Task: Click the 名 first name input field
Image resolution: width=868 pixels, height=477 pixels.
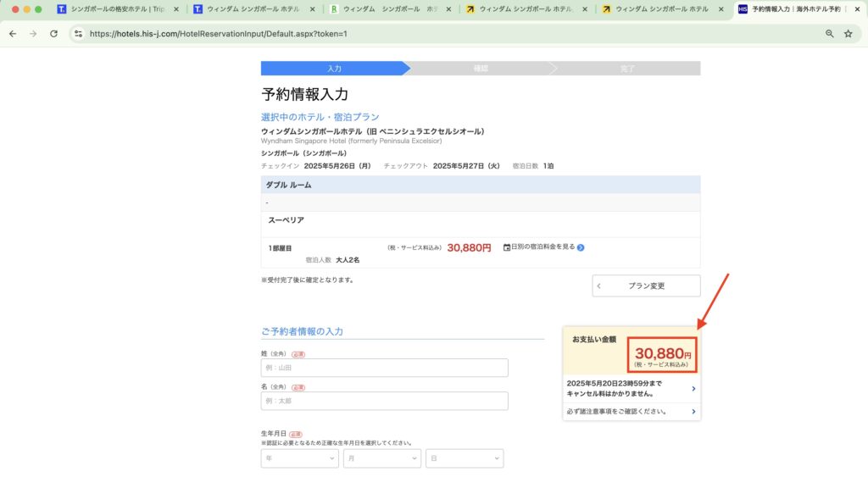Action: pyautogui.click(x=384, y=401)
